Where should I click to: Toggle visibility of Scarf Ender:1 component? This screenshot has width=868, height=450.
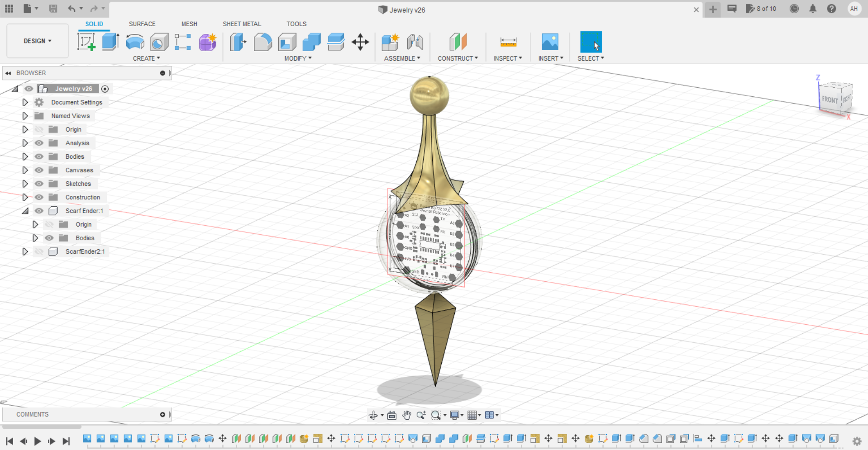click(39, 210)
